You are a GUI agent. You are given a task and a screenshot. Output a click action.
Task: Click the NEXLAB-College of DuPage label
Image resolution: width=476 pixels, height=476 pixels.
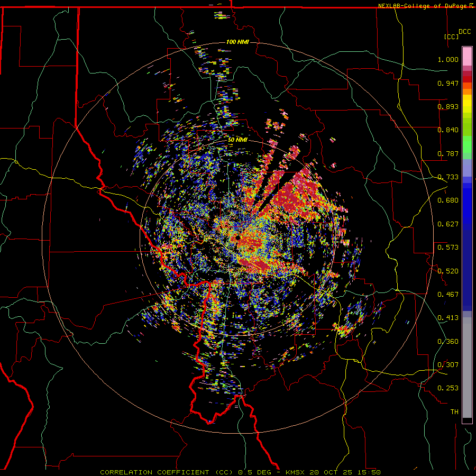pyautogui.click(x=422, y=6)
